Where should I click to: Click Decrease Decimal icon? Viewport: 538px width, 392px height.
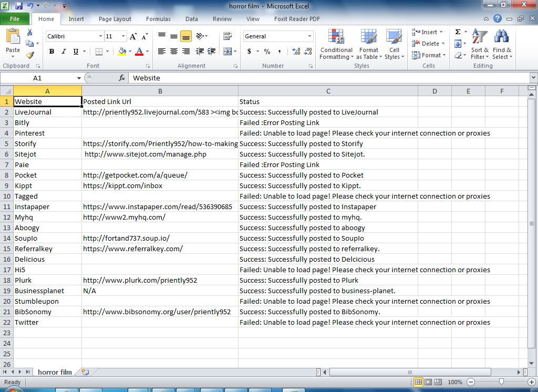(x=308, y=51)
